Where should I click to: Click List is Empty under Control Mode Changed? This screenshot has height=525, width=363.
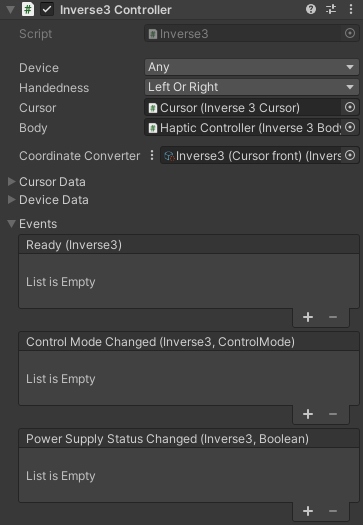tap(61, 379)
